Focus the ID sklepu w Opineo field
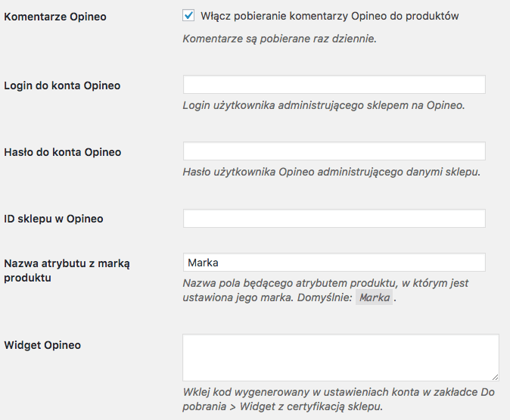This screenshot has height=420, width=510. tap(334, 218)
